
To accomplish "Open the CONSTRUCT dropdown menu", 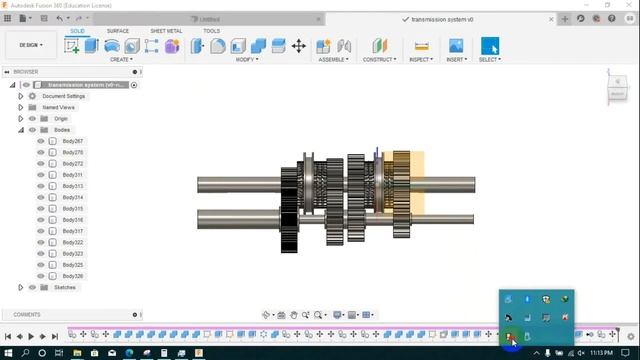I will point(380,60).
